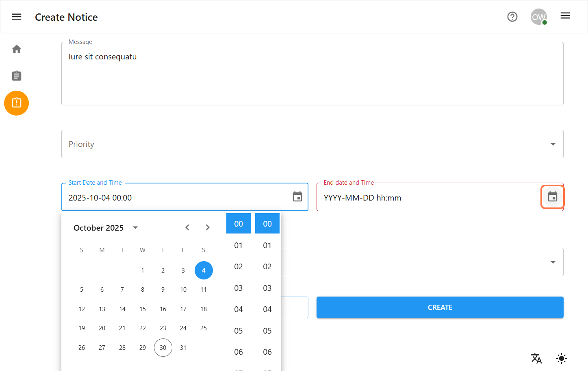Open the Start Date calendar picker icon

pos(297,197)
